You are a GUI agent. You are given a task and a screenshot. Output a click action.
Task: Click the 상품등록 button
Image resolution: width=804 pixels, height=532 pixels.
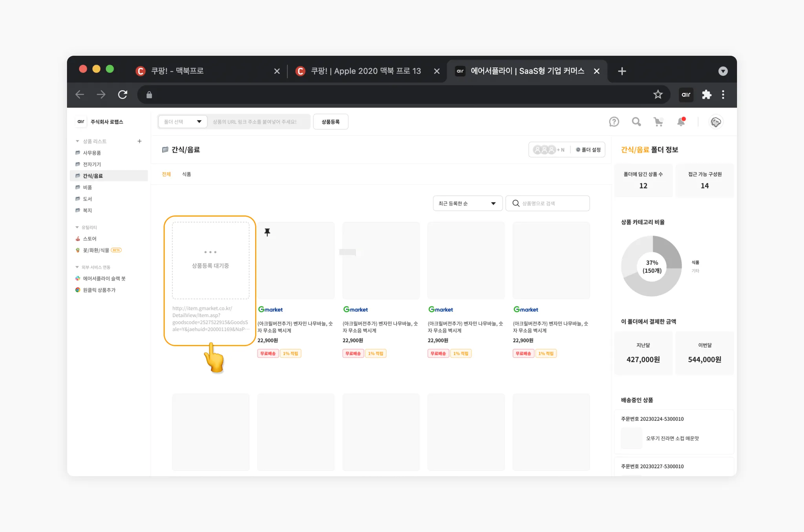point(330,122)
